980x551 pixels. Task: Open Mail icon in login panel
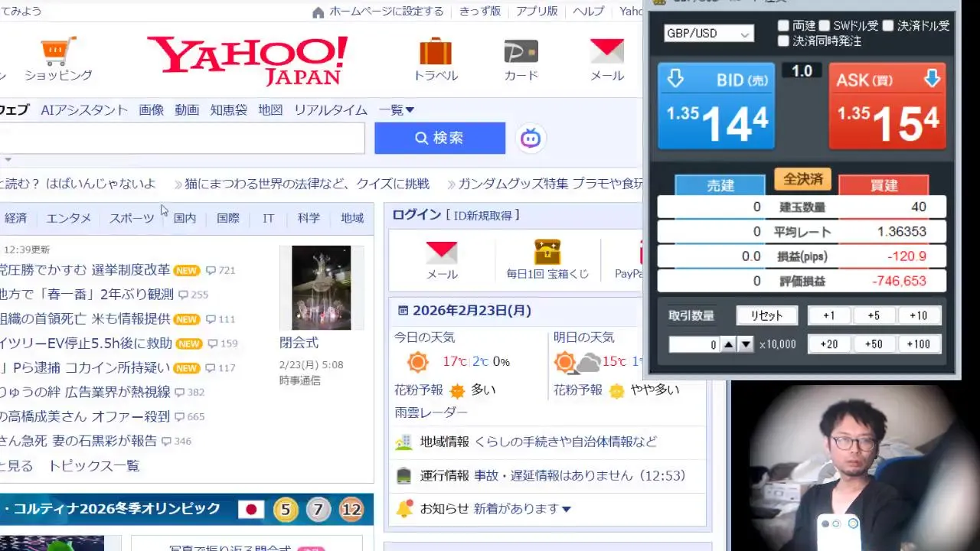pos(442,252)
